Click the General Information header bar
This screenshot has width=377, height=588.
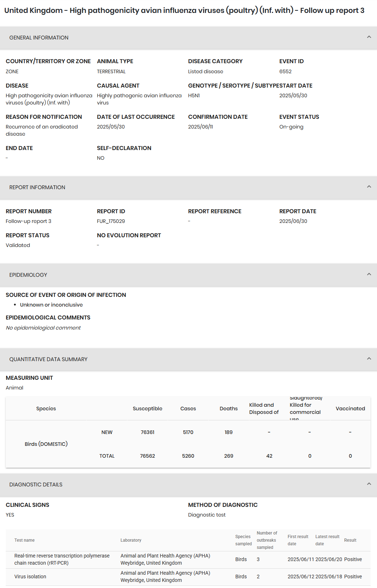tap(188, 38)
